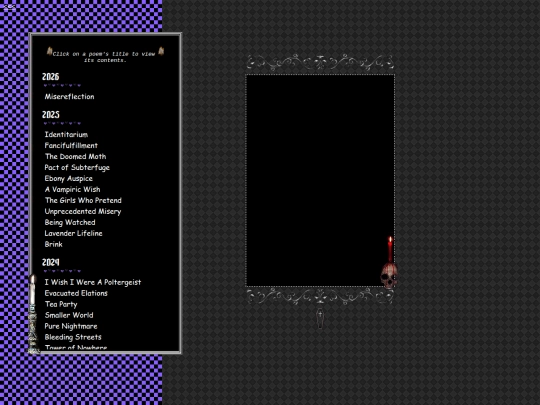Select the poem Smaller World
Screen dimensions: 540x405
point(69,315)
